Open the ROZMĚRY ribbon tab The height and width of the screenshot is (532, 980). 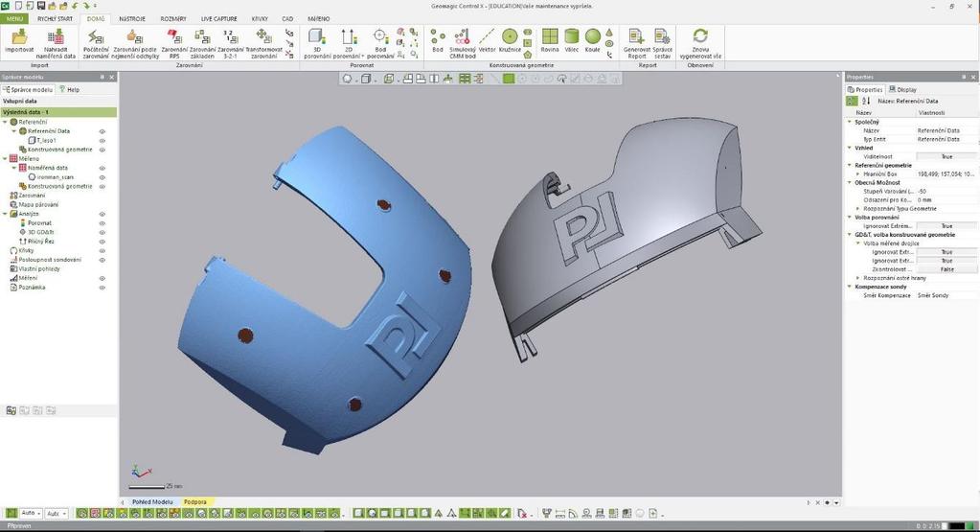click(x=173, y=19)
